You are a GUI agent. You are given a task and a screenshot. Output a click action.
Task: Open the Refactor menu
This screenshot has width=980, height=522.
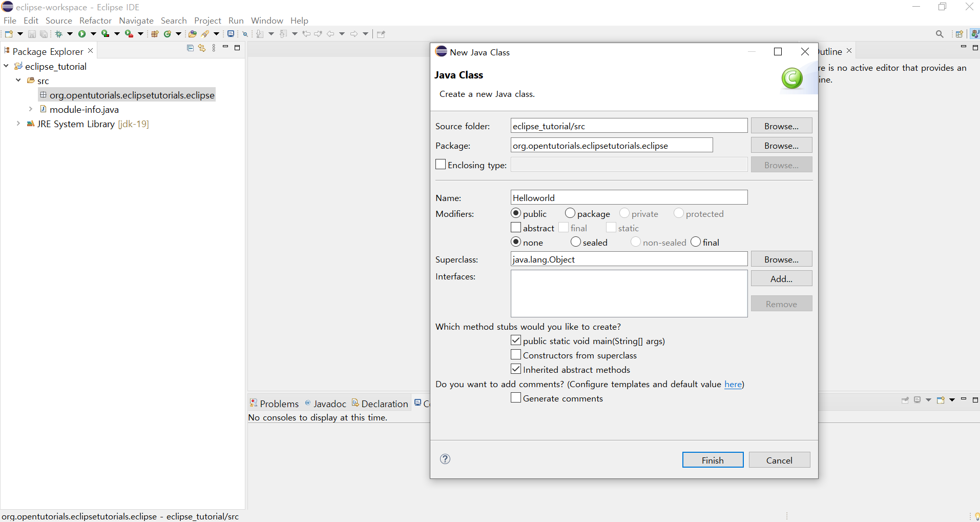(x=95, y=21)
